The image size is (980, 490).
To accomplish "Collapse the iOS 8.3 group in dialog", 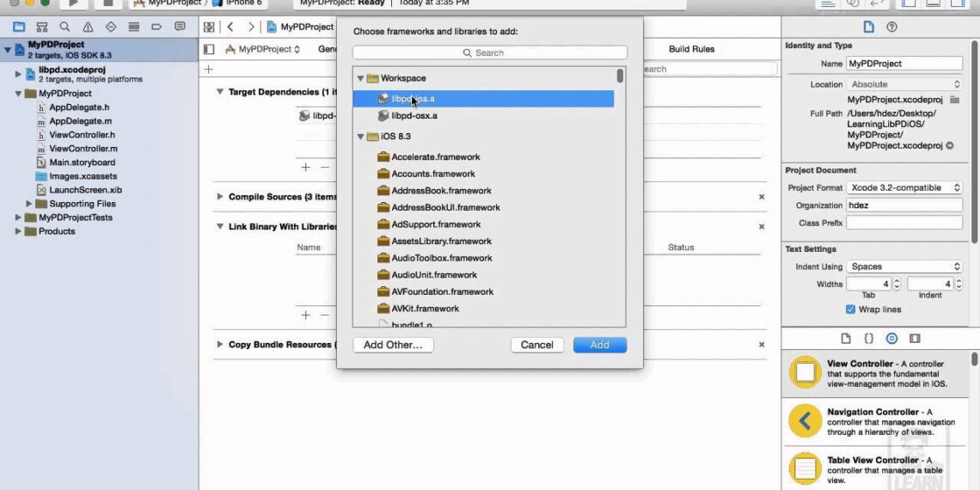I will [x=361, y=136].
